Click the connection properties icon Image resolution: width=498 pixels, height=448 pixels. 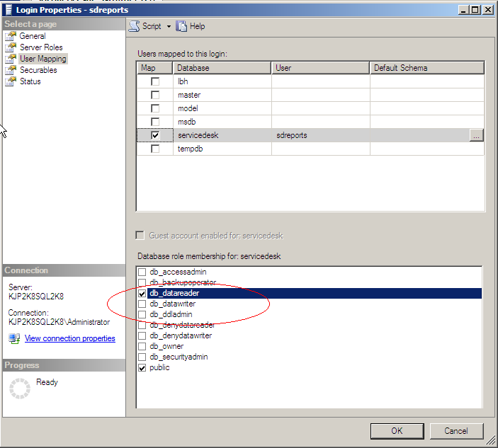14,338
